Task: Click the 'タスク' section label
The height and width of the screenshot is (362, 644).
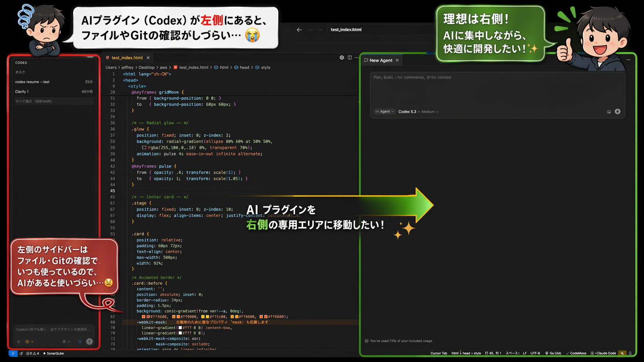Action: coord(20,72)
